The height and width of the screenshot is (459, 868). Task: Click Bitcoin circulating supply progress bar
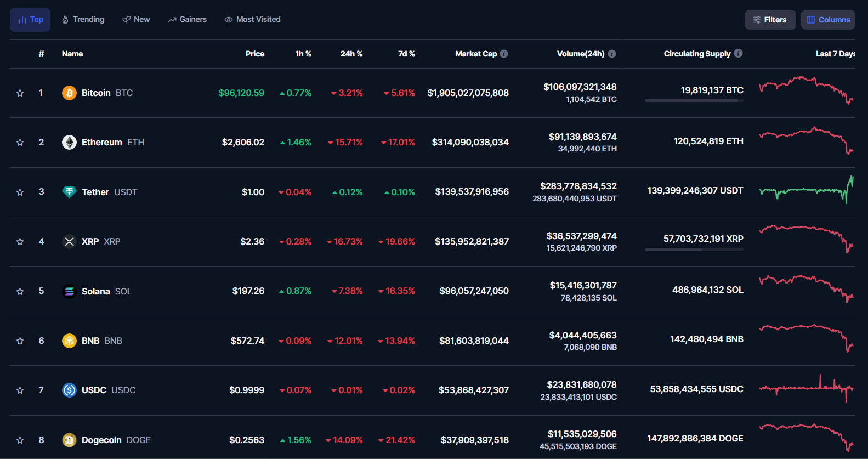(694, 101)
